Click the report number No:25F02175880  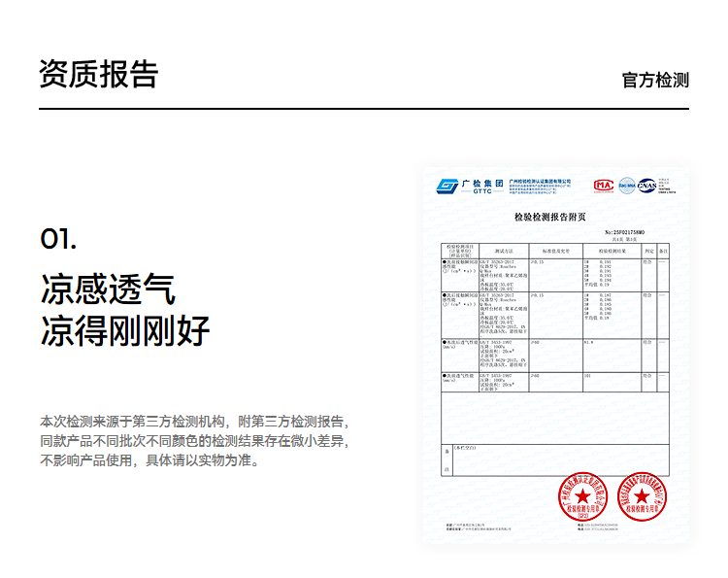[625, 232]
